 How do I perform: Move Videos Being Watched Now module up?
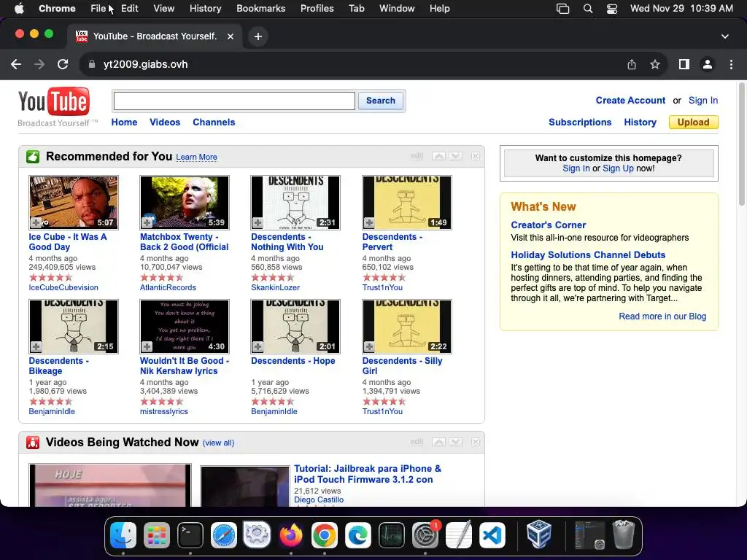(x=438, y=442)
